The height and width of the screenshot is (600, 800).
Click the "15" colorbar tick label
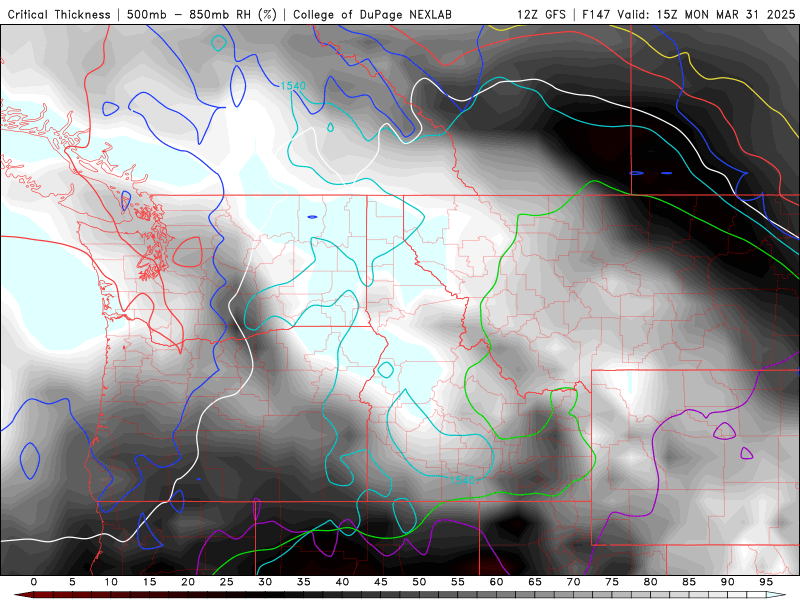(x=149, y=582)
